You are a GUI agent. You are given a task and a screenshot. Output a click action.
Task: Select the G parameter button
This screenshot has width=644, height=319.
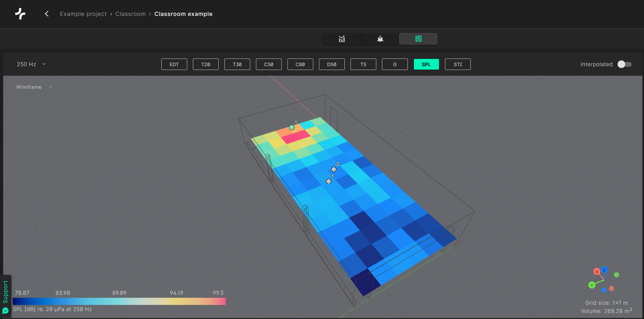tap(395, 64)
